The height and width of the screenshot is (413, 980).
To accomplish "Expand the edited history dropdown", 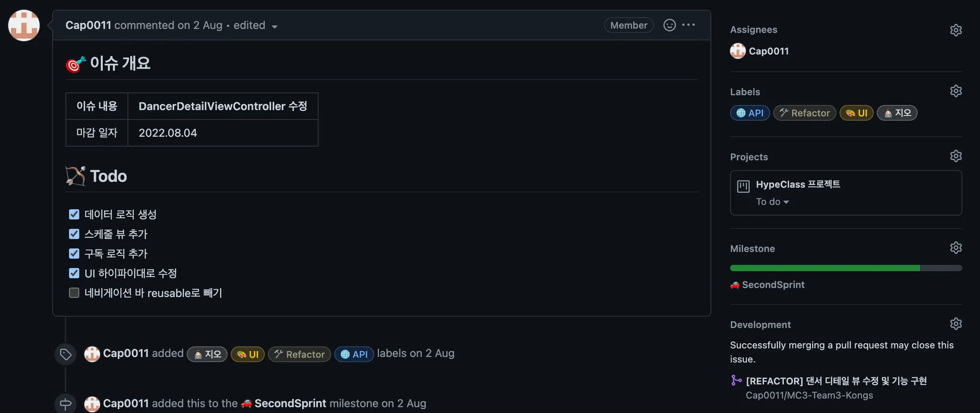I will point(274,27).
